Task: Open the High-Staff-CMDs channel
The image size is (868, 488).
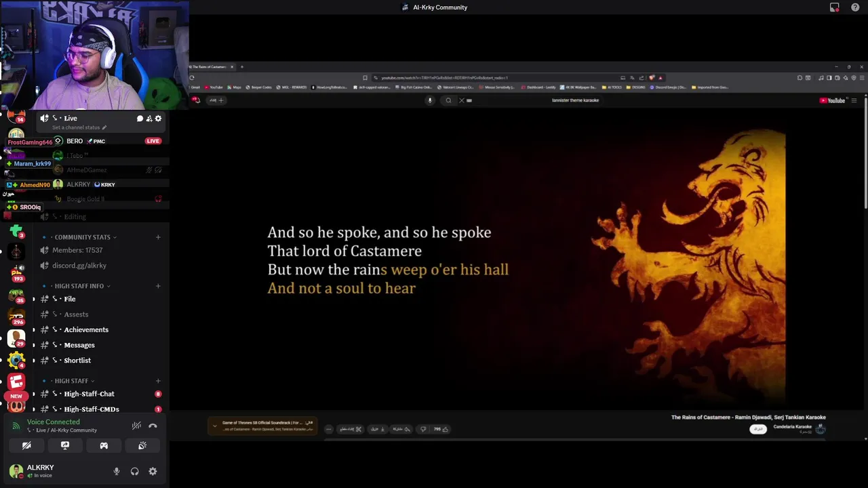Action: click(92, 409)
